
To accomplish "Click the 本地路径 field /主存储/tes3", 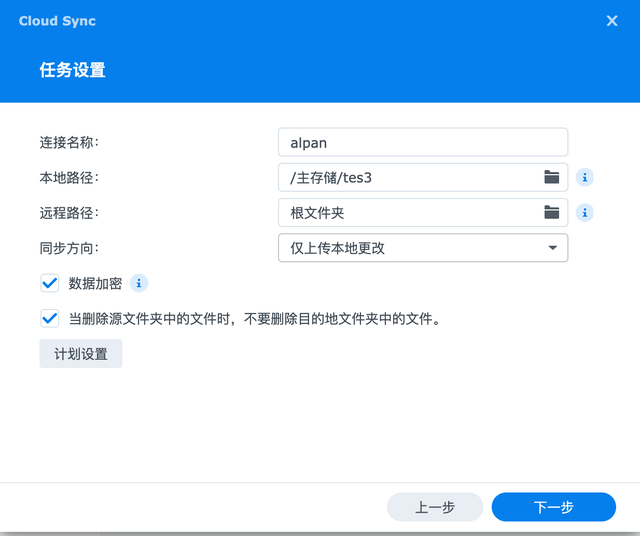I will (x=423, y=178).
